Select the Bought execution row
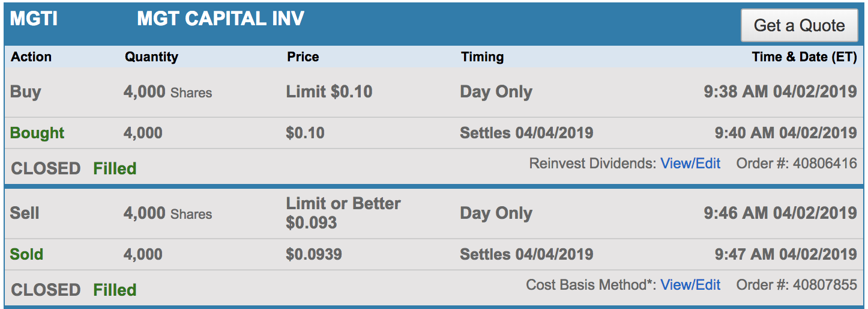 click(37, 133)
